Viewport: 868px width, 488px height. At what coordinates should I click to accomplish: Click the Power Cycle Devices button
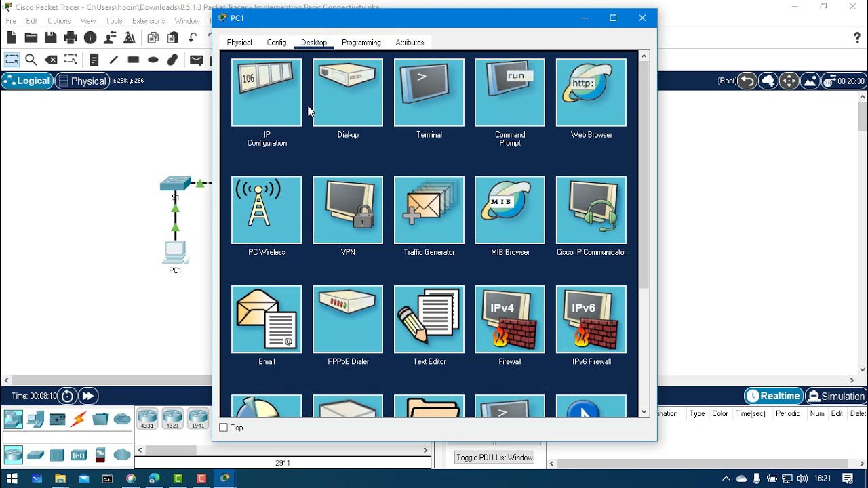click(x=67, y=396)
